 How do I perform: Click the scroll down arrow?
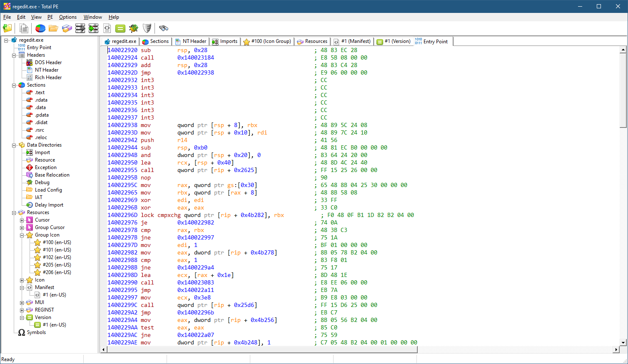click(623, 342)
